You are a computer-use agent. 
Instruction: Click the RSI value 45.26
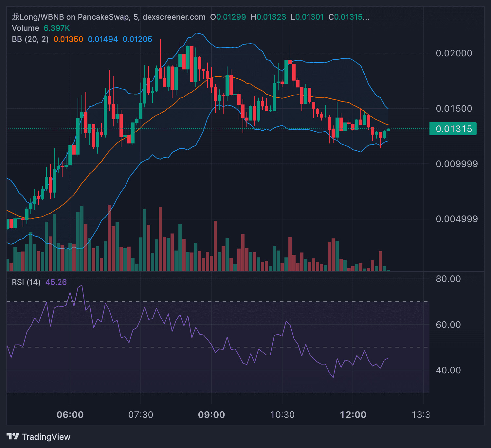(x=56, y=282)
